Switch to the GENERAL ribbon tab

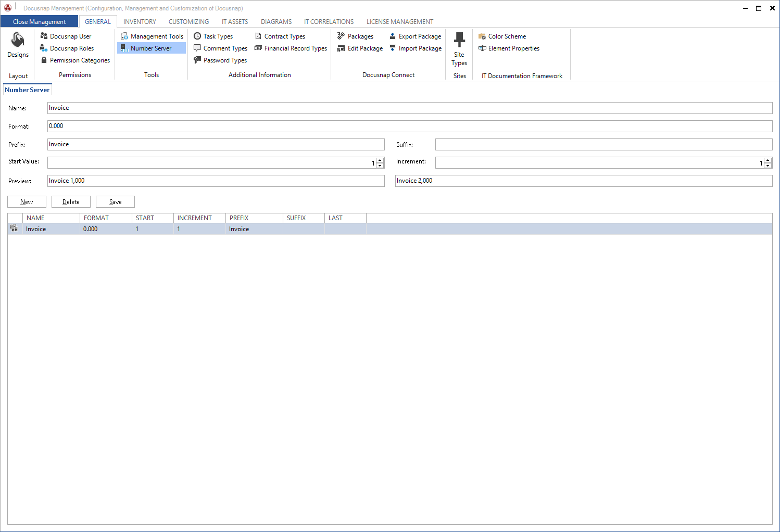point(98,21)
